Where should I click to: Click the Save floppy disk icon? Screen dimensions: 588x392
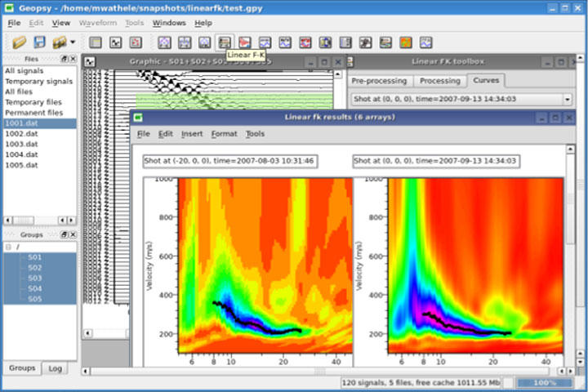[x=39, y=42]
